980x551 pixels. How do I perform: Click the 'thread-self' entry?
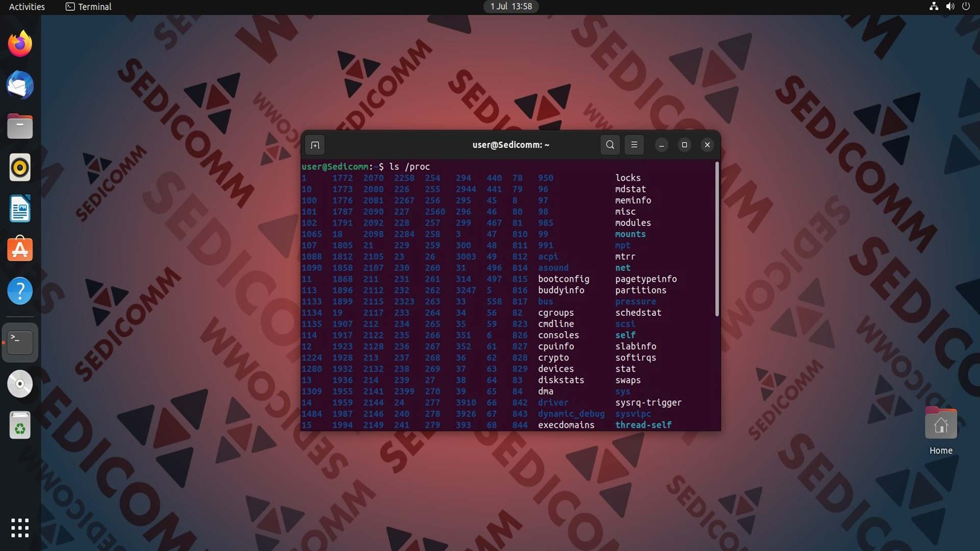pyautogui.click(x=643, y=425)
